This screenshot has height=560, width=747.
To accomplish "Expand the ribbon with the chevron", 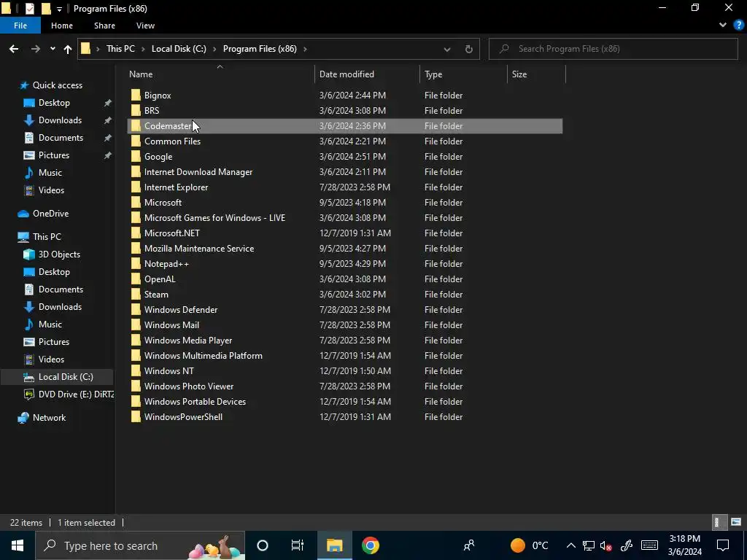I will [723, 26].
